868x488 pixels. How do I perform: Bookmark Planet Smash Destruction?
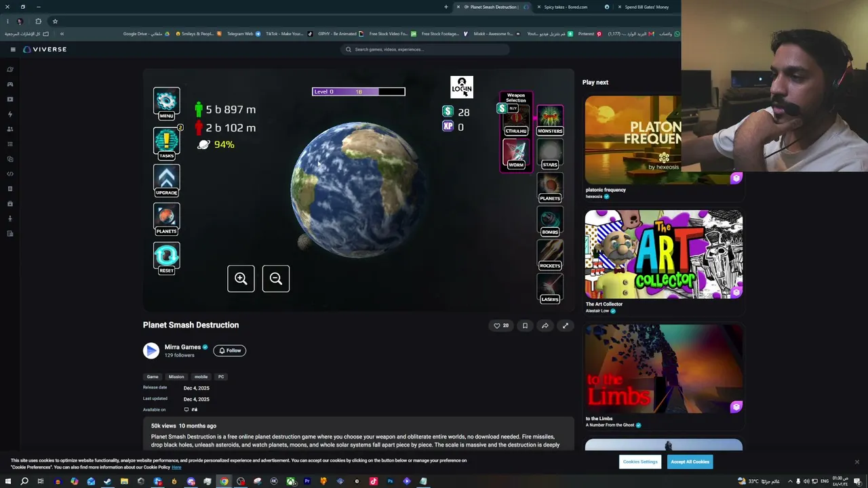[525, 325]
